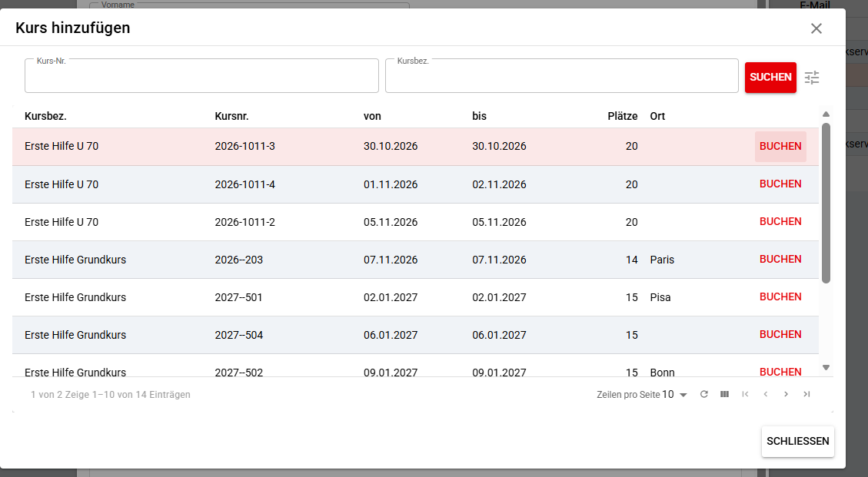The height and width of the screenshot is (477, 868).
Task: Book course 2026-1011-3
Action: (x=780, y=147)
